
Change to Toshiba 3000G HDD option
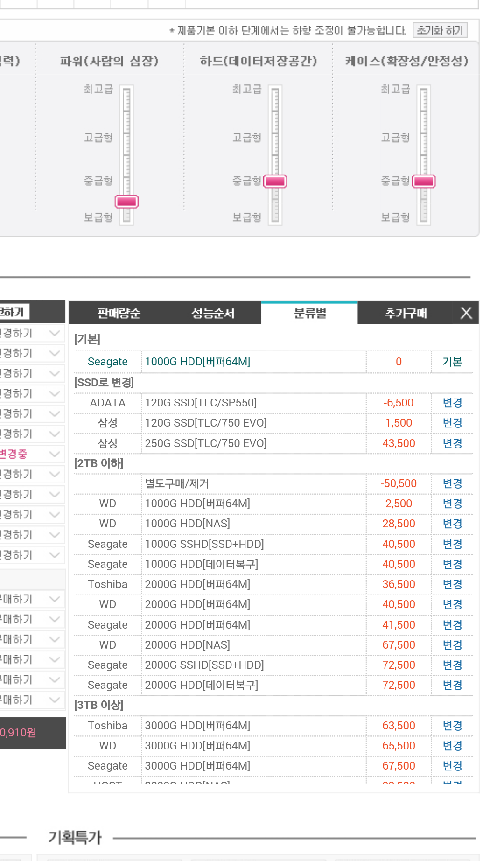(452, 726)
